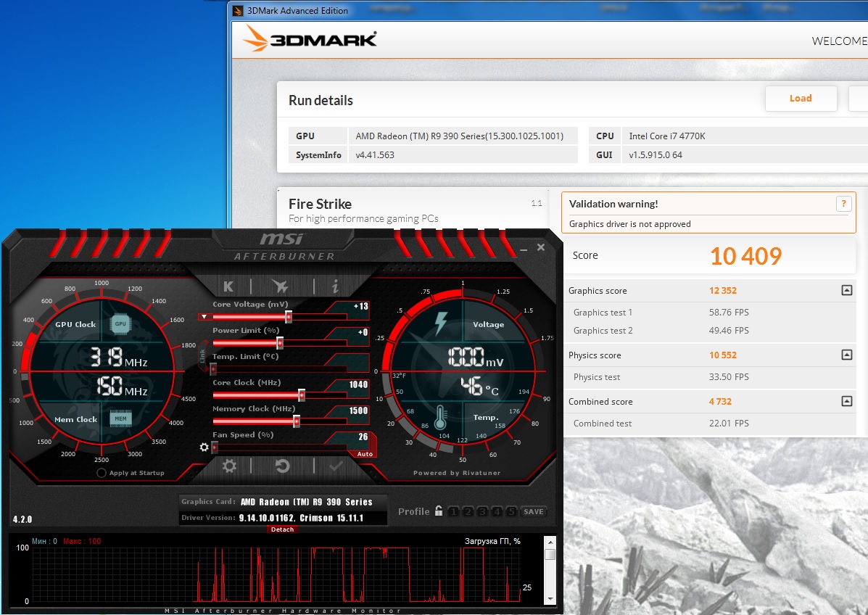
Task: Click the hardware monitor scrollbar down arrow
Action: pos(550,599)
